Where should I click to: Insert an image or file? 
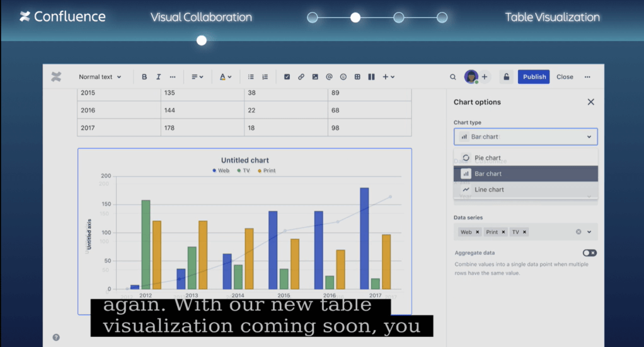[x=315, y=77]
